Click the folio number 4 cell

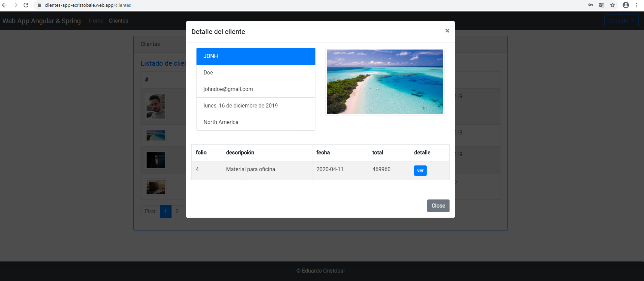pyautogui.click(x=207, y=170)
